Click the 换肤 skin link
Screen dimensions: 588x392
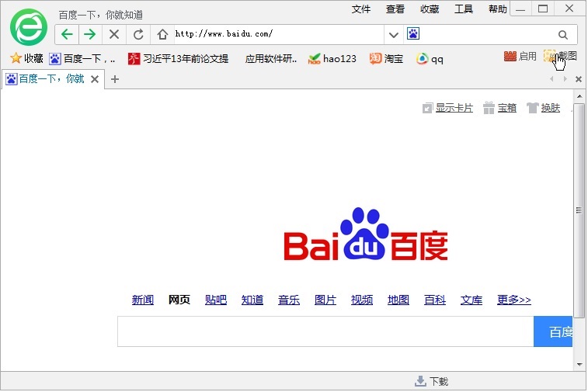pyautogui.click(x=544, y=109)
